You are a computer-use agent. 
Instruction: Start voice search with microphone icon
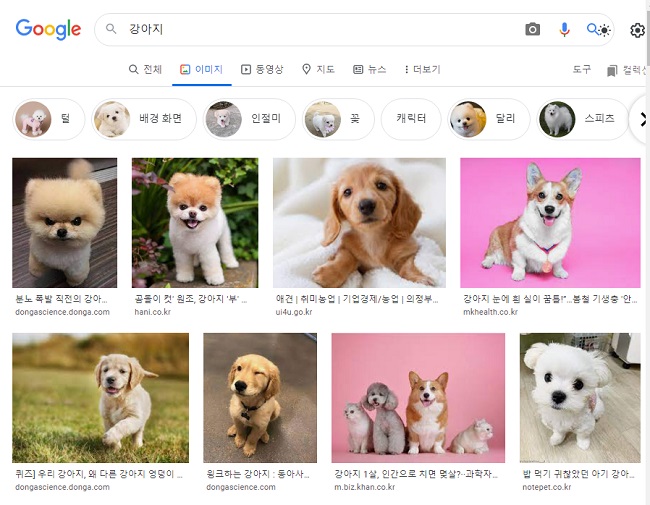click(564, 29)
